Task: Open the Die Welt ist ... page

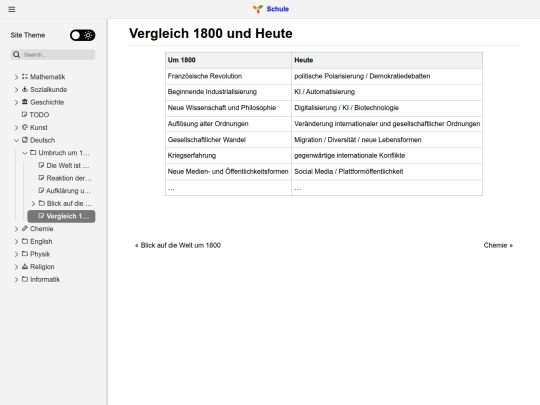Action: [68, 166]
